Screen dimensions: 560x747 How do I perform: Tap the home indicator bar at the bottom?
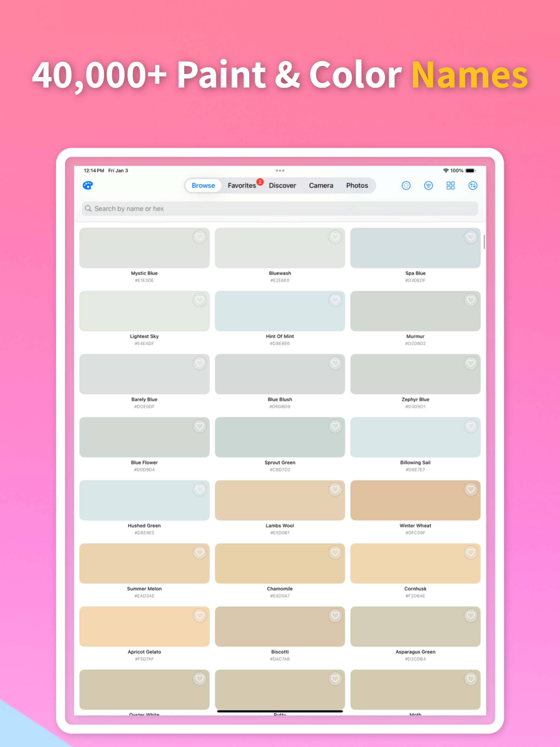pyautogui.click(x=280, y=711)
